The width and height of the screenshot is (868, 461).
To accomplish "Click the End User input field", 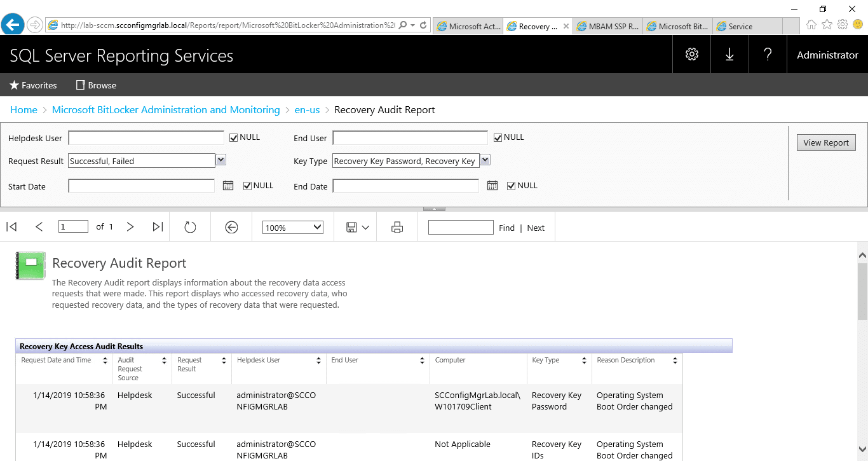I will [410, 138].
